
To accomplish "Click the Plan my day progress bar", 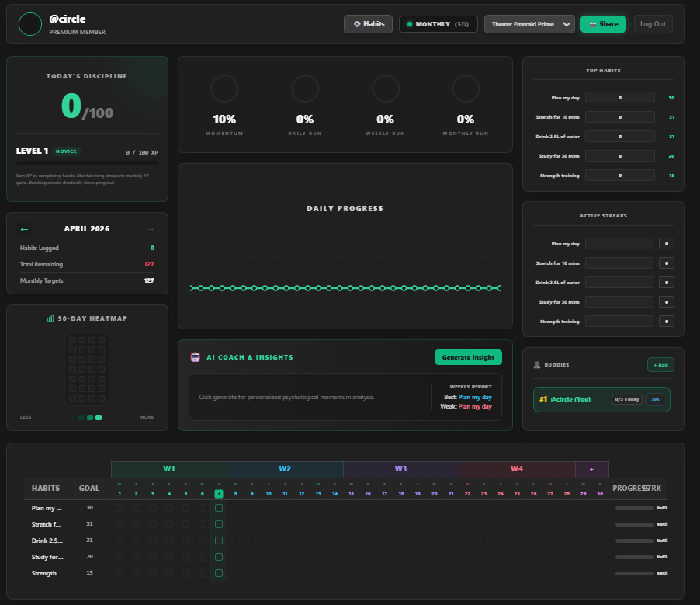I will (x=634, y=508).
